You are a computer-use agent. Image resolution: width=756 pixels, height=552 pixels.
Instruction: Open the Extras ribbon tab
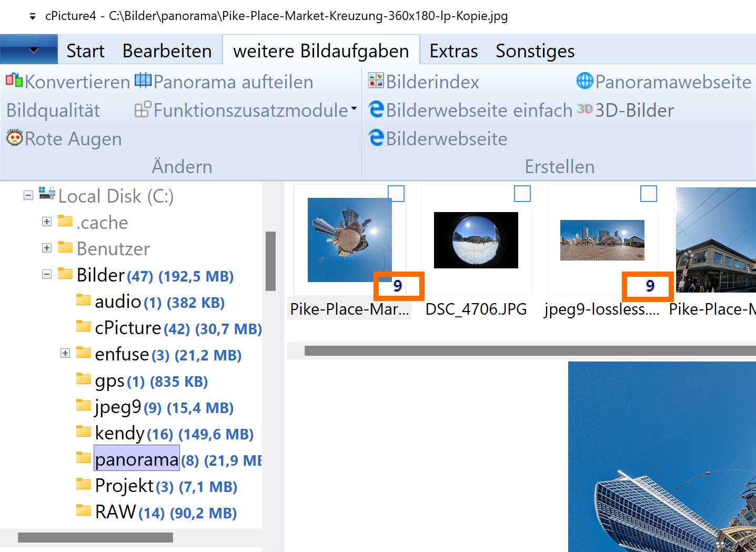coord(453,51)
